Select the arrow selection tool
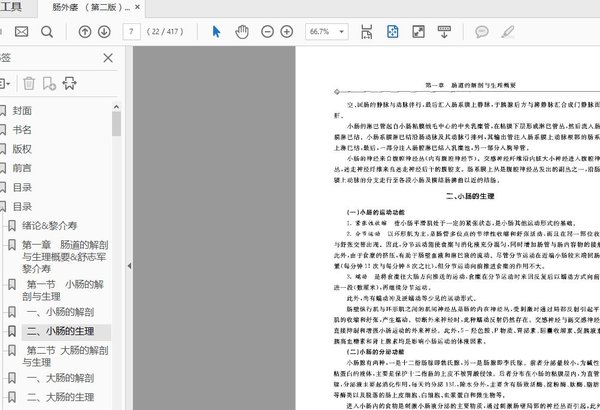The image size is (600, 410). 216,32
